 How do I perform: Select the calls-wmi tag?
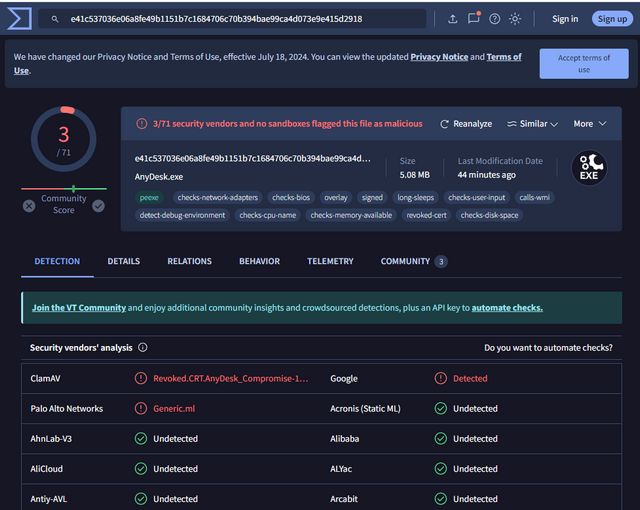coord(534,197)
